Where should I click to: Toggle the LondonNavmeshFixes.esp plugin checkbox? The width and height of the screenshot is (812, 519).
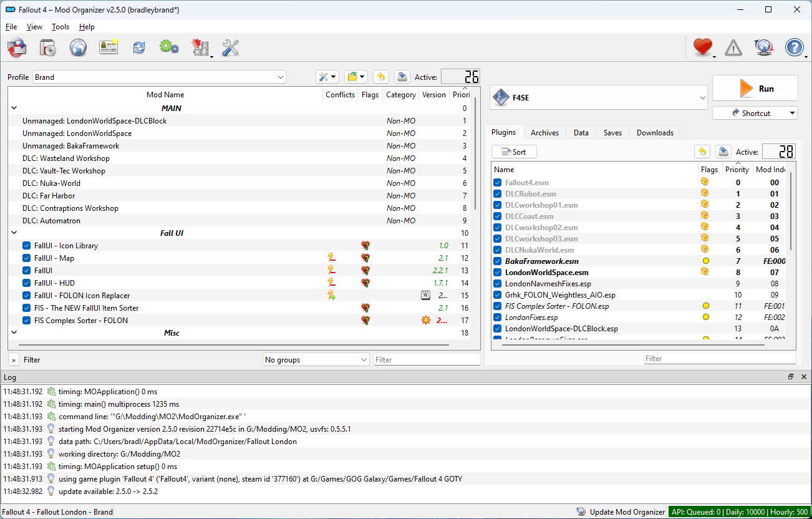(498, 284)
